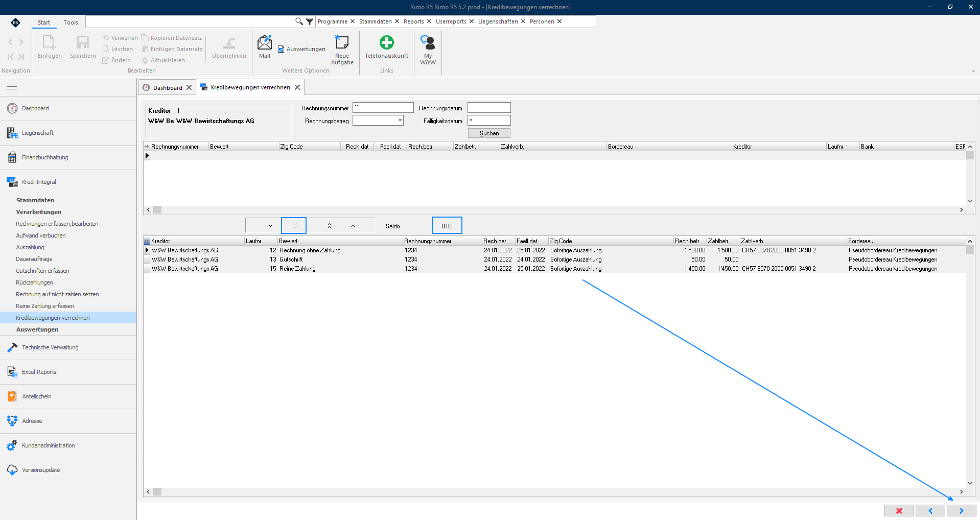Click the filter funnel icon
Viewport: 980px width, 520px height.
[x=310, y=21]
